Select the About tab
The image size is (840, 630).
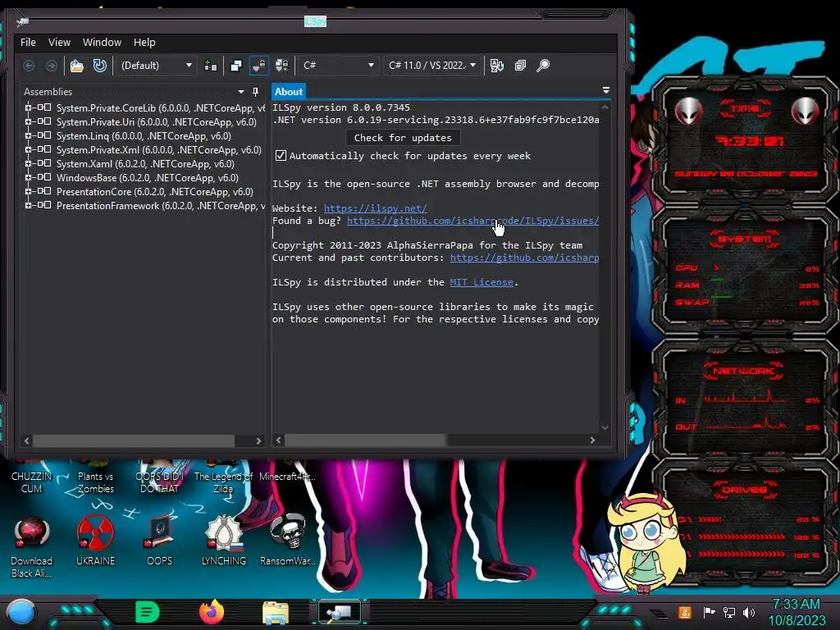[289, 92]
